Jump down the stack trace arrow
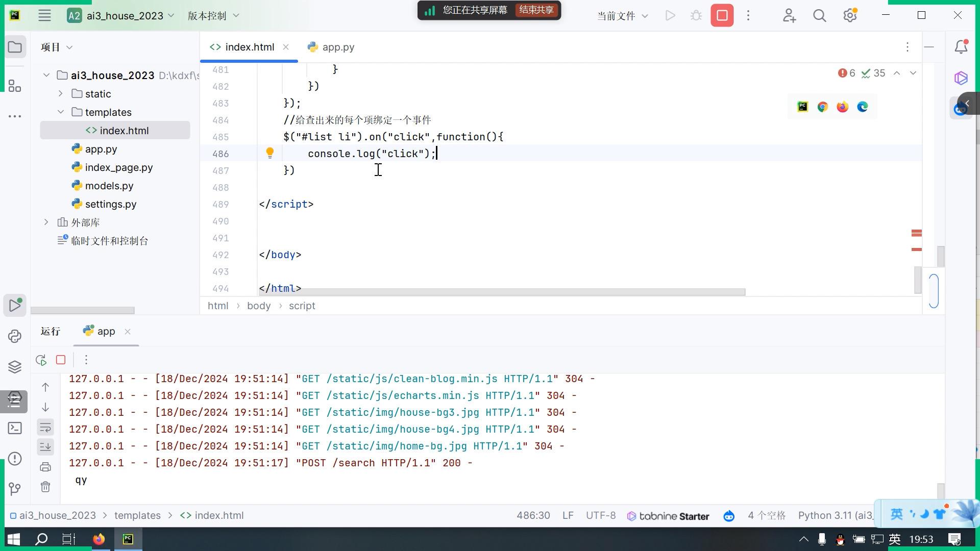The width and height of the screenshot is (980, 551). [x=45, y=407]
